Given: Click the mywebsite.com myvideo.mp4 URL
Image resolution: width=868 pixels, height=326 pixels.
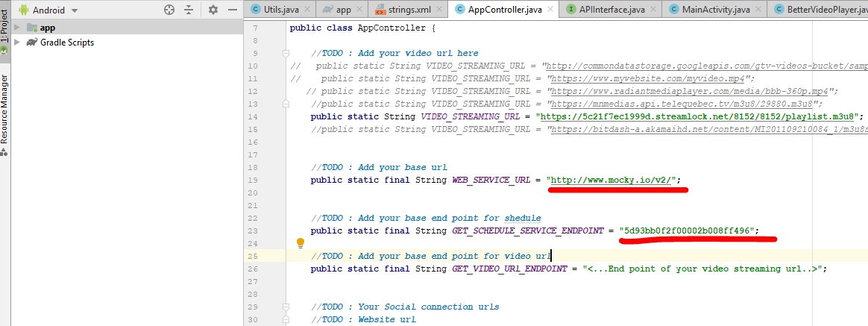Looking at the screenshot, I should [x=650, y=78].
